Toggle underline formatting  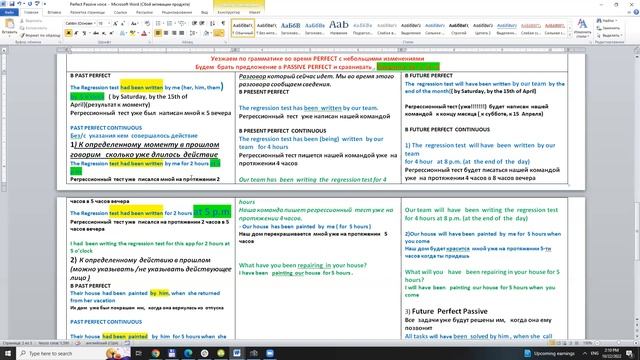click(84, 33)
